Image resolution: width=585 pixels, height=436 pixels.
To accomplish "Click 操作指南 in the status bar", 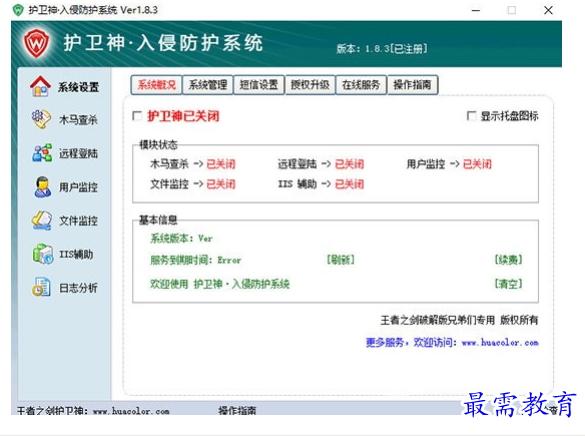I will [x=237, y=411].
